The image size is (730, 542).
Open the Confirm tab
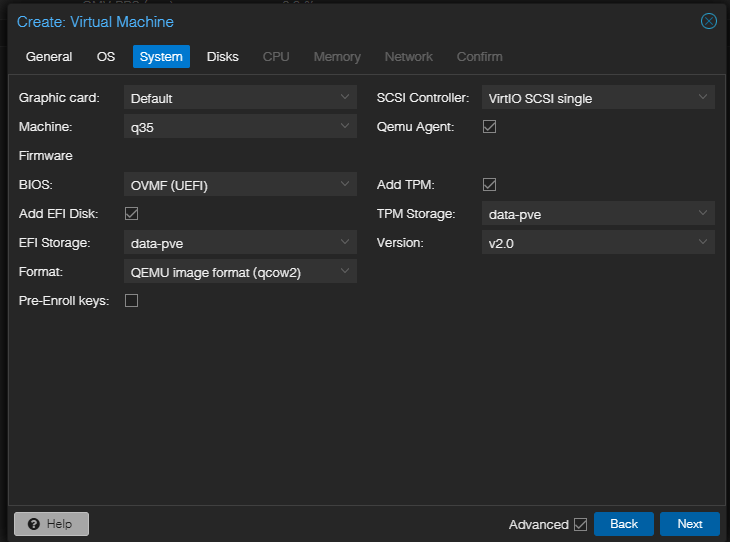pos(480,56)
